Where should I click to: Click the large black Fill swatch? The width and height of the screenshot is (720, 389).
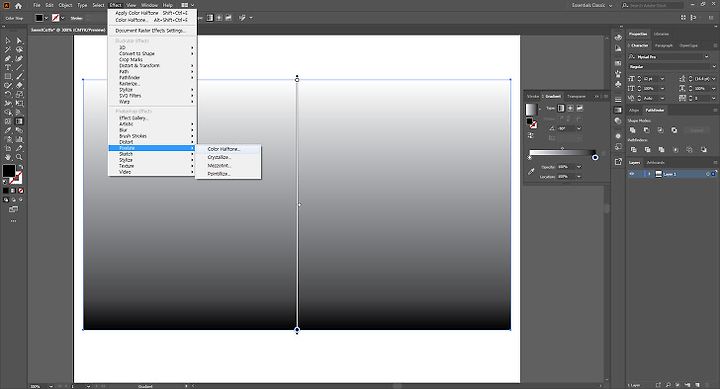[x=9, y=171]
